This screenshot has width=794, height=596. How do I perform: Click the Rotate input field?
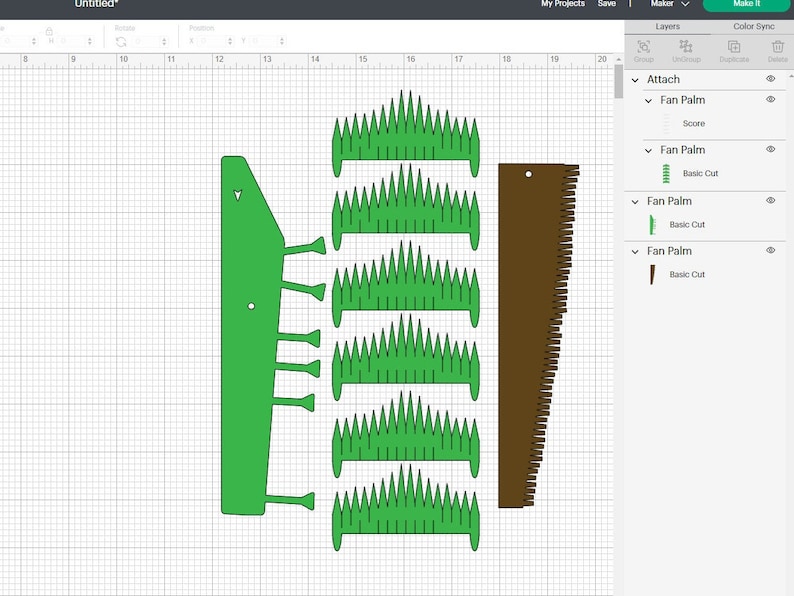tap(147, 42)
